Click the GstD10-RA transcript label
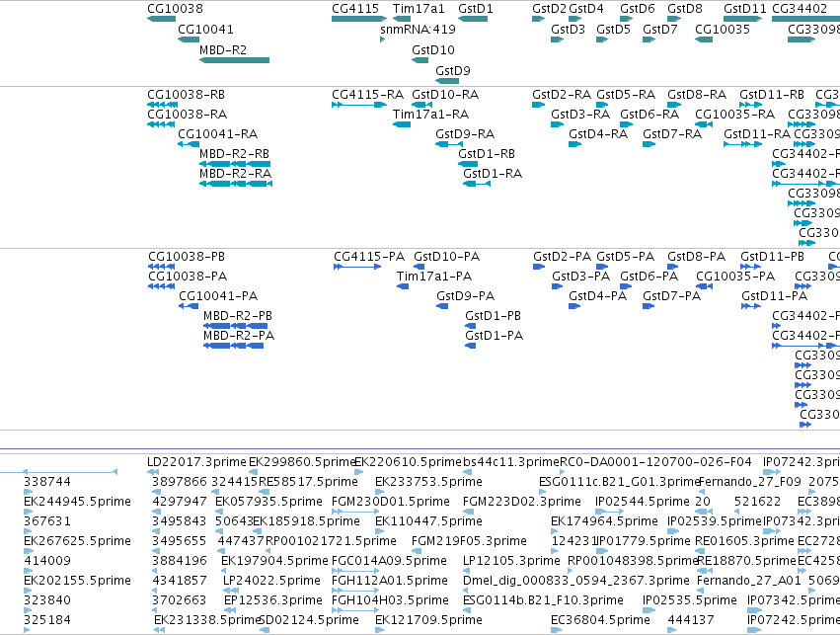Viewport: 840px width, 635px height. (x=445, y=95)
